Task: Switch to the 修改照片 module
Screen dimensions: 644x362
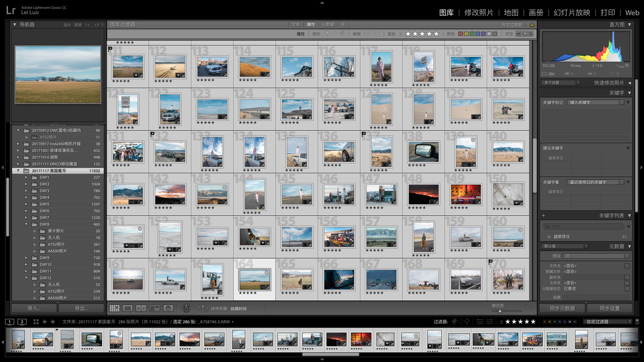Action: click(479, 12)
